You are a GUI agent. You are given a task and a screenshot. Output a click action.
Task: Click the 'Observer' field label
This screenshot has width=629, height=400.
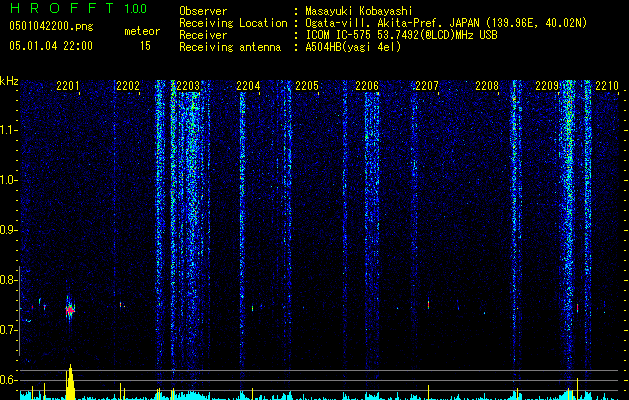coord(203,11)
